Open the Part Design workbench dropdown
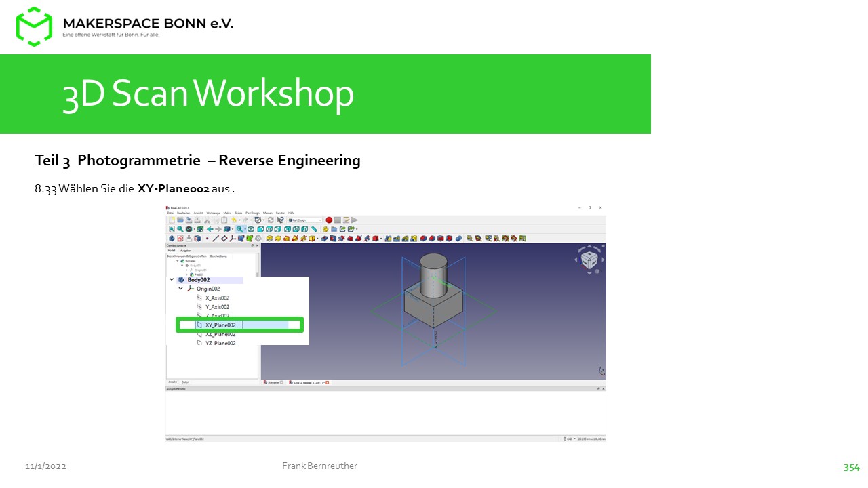 click(x=305, y=220)
